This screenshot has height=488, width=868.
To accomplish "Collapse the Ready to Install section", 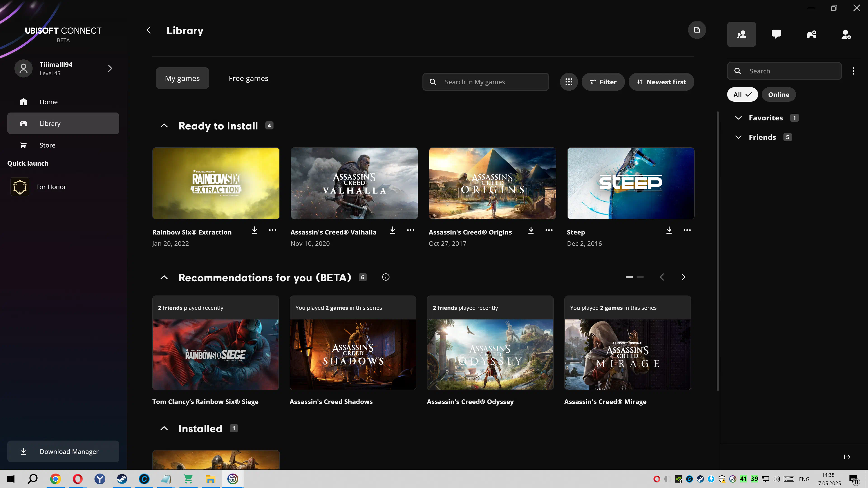I will point(164,126).
